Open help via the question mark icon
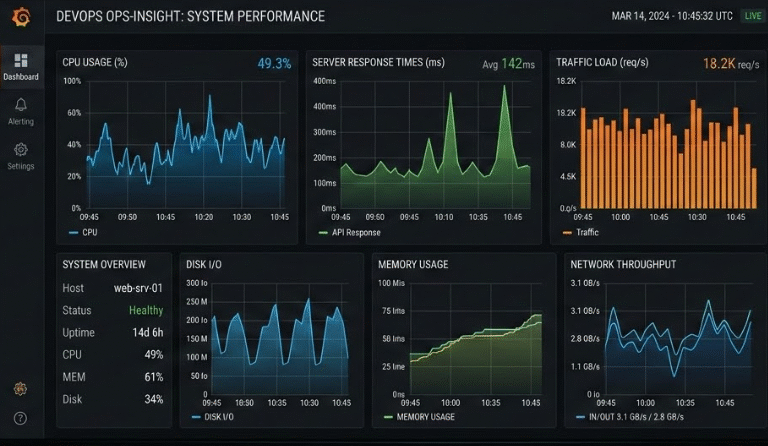The width and height of the screenshot is (768, 446). tap(20, 418)
